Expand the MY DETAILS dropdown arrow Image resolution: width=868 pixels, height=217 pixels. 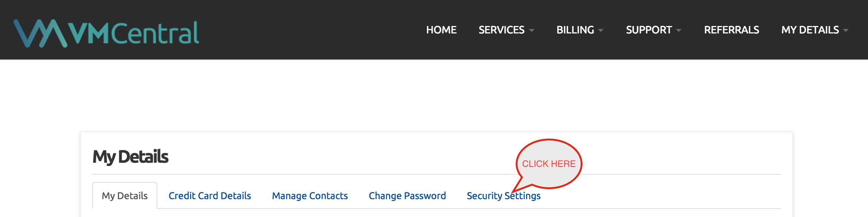[846, 30]
